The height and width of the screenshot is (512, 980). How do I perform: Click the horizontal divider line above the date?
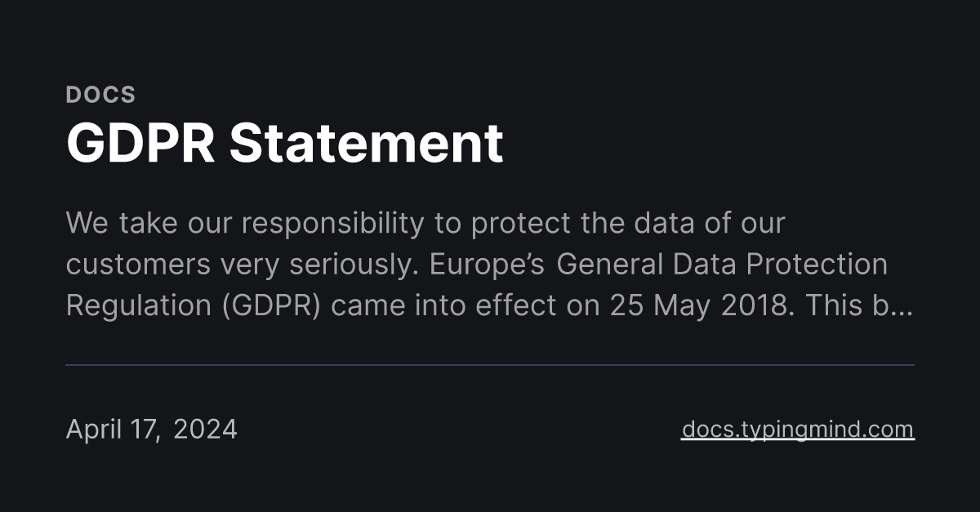[490, 364]
